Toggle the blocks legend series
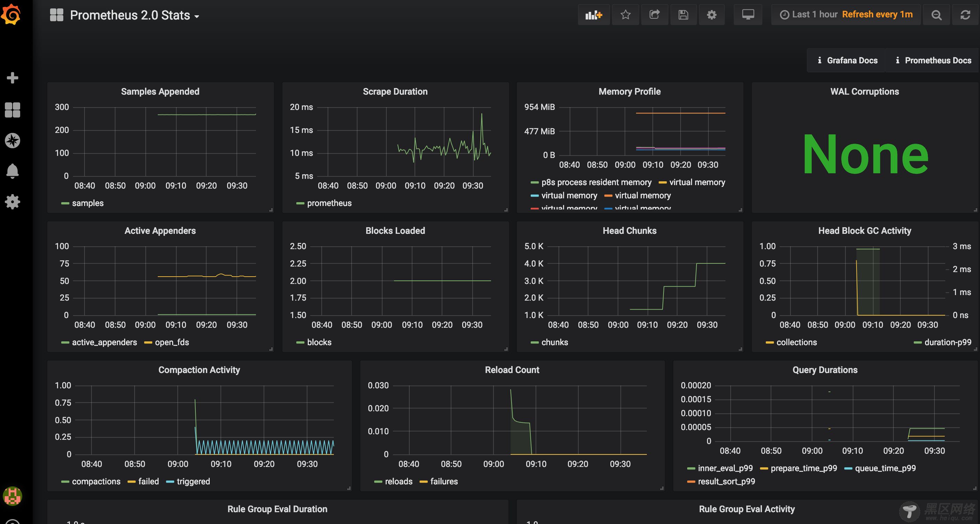This screenshot has width=980, height=524. pos(319,342)
